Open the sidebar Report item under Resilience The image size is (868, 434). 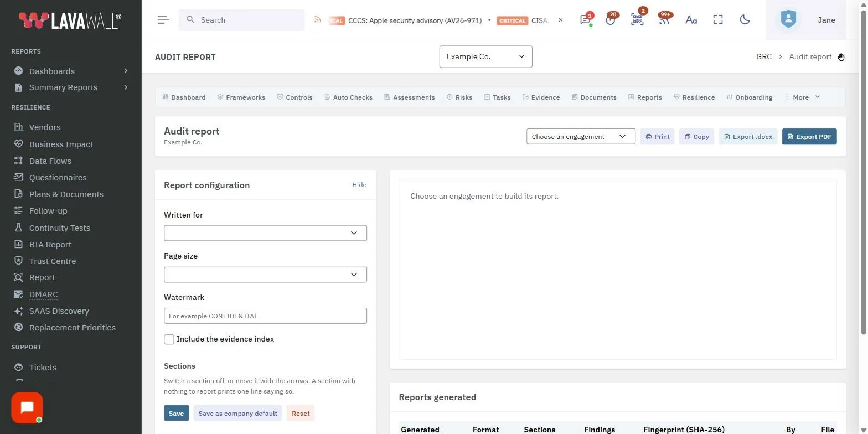42,277
